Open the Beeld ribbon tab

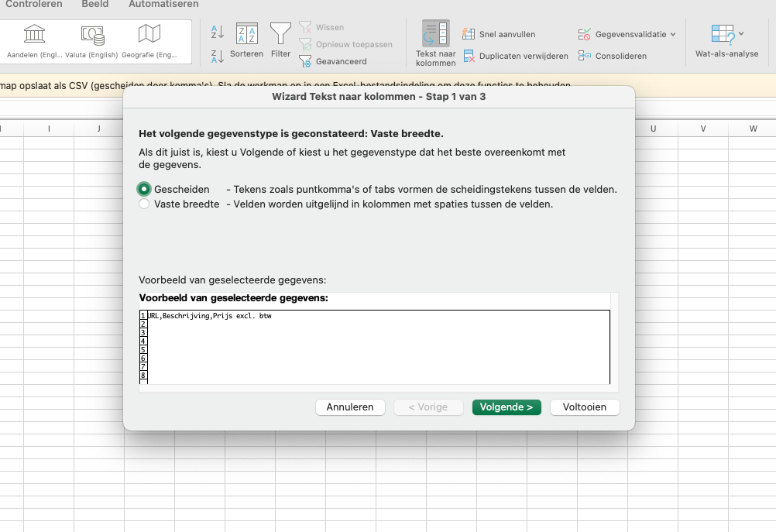95,4
